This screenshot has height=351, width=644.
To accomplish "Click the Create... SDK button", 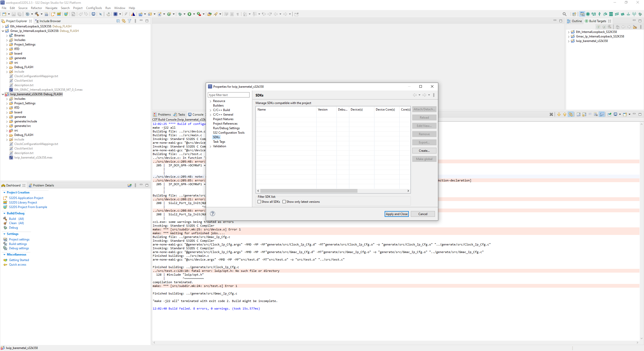I will tap(424, 151).
